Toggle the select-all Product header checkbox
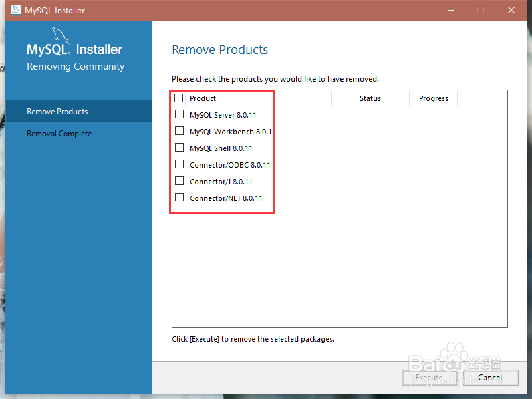This screenshot has width=532, height=399. (179, 98)
